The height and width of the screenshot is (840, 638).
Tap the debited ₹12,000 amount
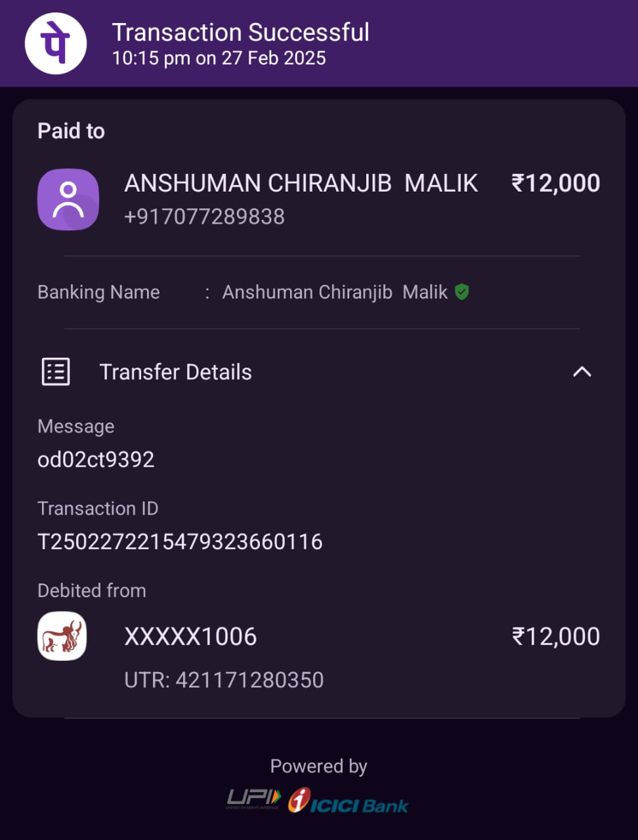(555, 637)
